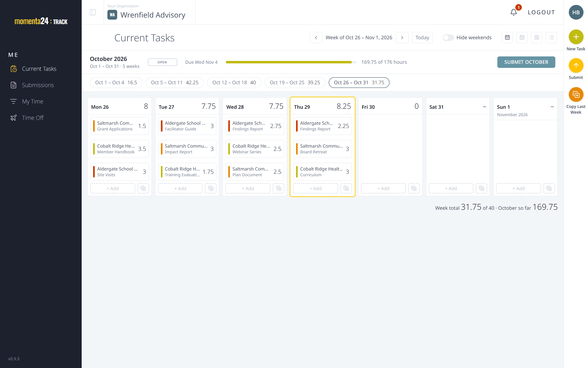Copy tasks icon in Wed 28 column
The image size is (588, 368).
tap(278, 188)
